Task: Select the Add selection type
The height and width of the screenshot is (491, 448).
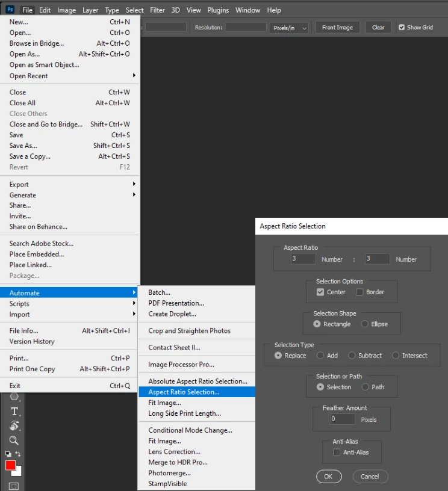Action: 320,356
